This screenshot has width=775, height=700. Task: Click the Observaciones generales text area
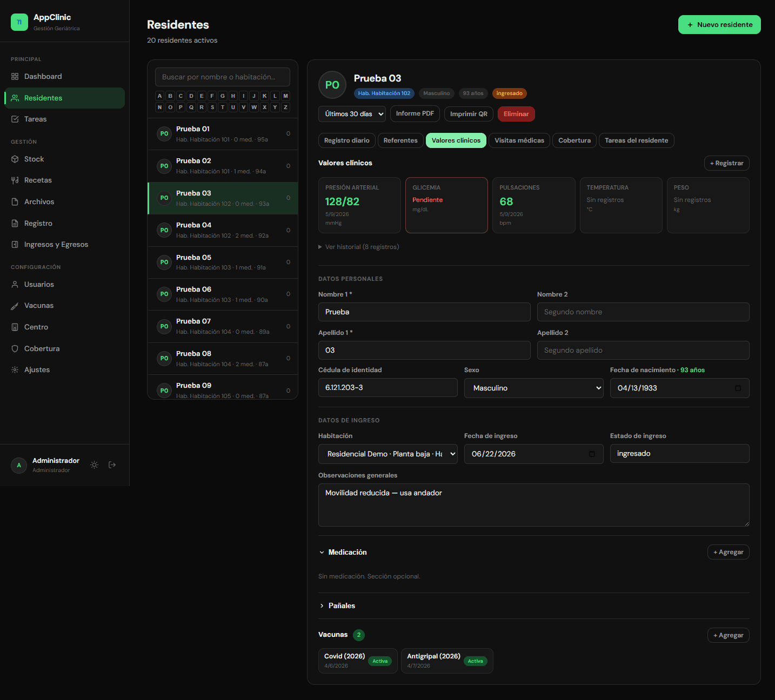click(533, 505)
